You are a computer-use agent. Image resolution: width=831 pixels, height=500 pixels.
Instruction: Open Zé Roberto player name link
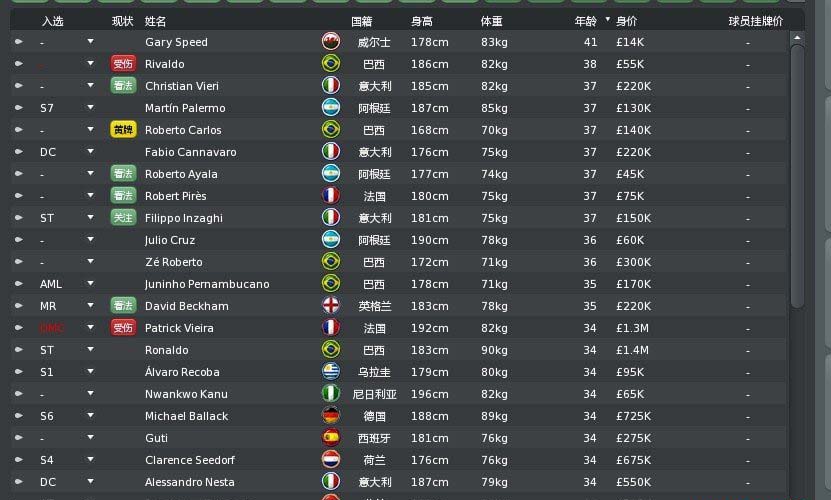(x=173, y=262)
